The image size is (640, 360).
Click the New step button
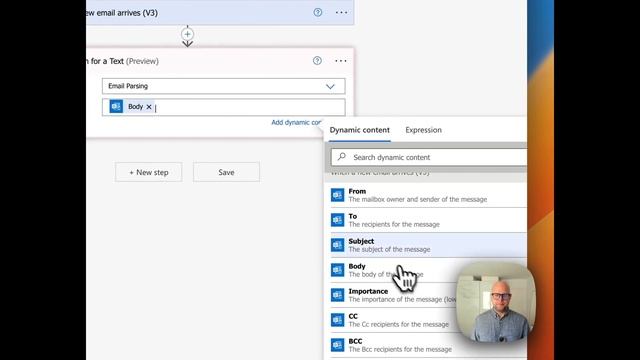click(149, 172)
